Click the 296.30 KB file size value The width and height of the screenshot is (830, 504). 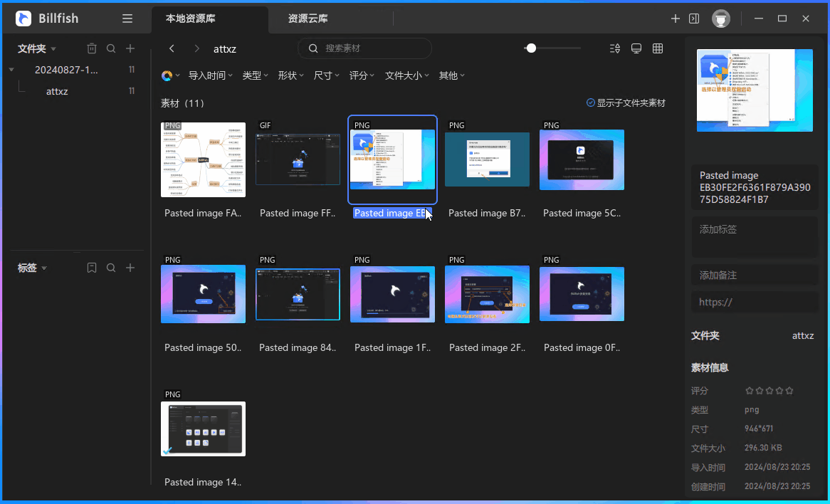(763, 448)
